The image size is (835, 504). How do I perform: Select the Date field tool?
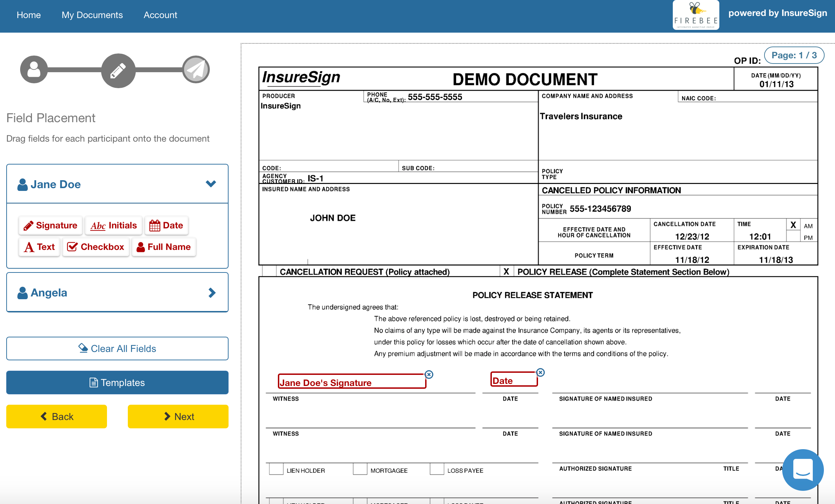[166, 226]
